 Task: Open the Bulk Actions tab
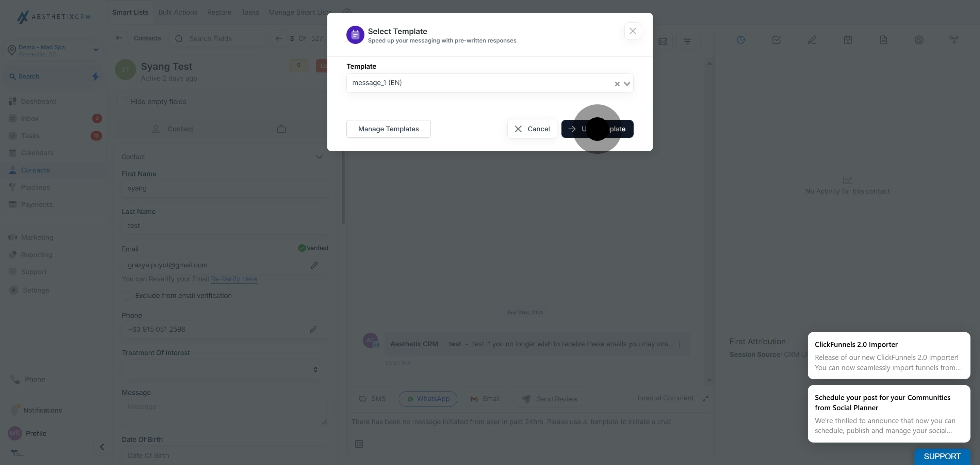[178, 12]
